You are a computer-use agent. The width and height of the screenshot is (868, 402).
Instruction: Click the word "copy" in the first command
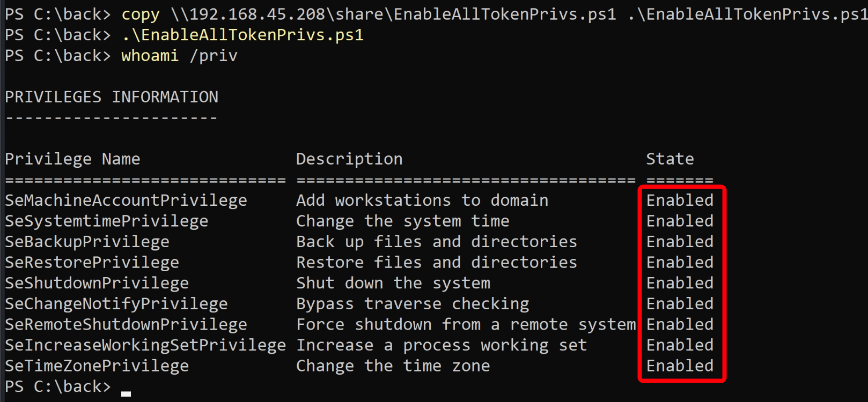(141, 14)
